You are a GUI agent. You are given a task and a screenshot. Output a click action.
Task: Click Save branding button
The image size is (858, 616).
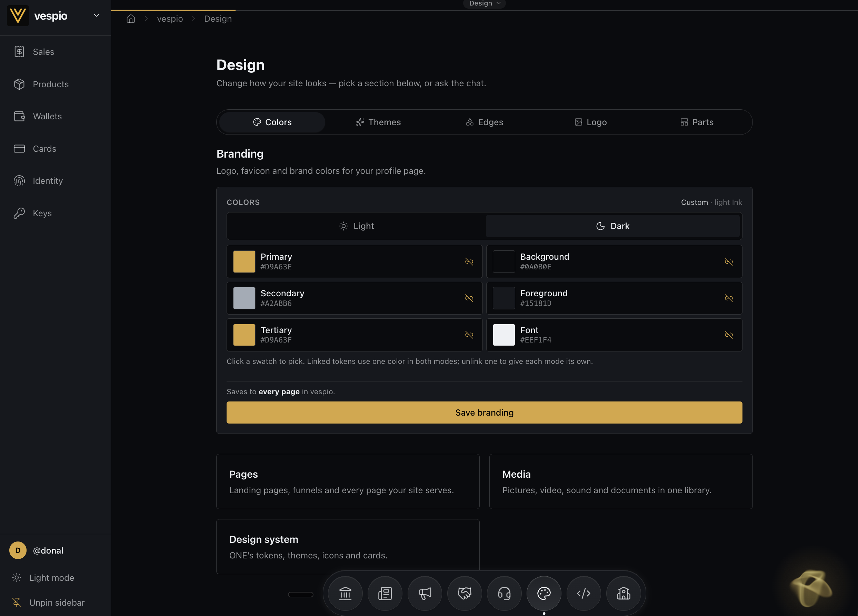click(x=484, y=413)
